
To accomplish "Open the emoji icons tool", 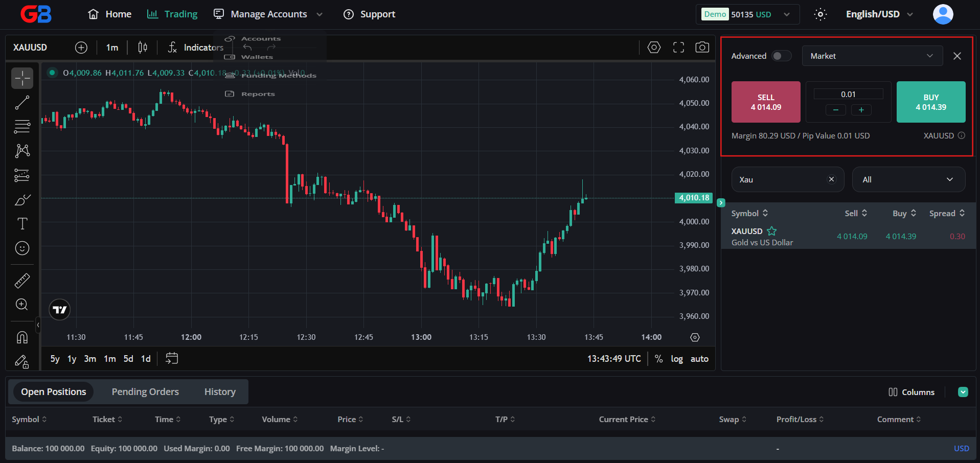I will point(22,248).
